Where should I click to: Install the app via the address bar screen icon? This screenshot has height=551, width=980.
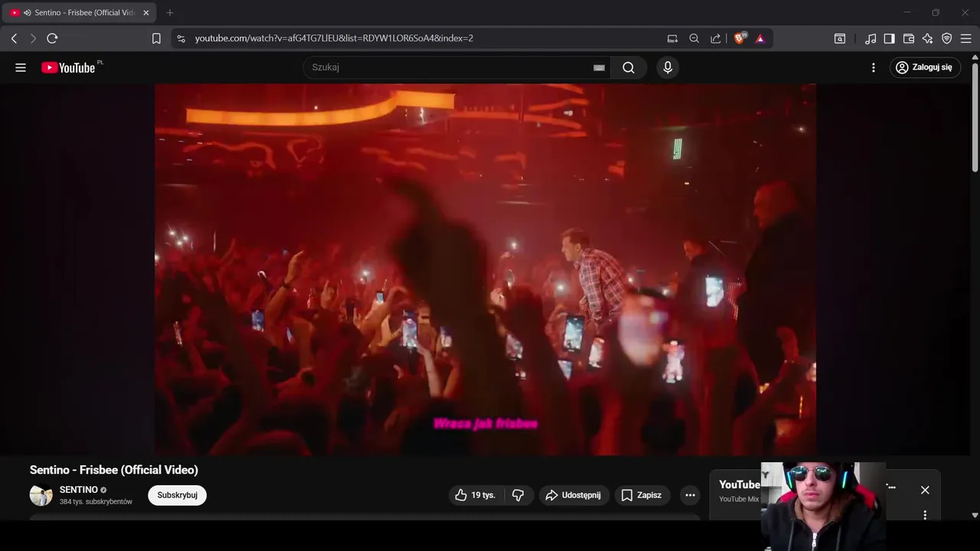(x=672, y=38)
